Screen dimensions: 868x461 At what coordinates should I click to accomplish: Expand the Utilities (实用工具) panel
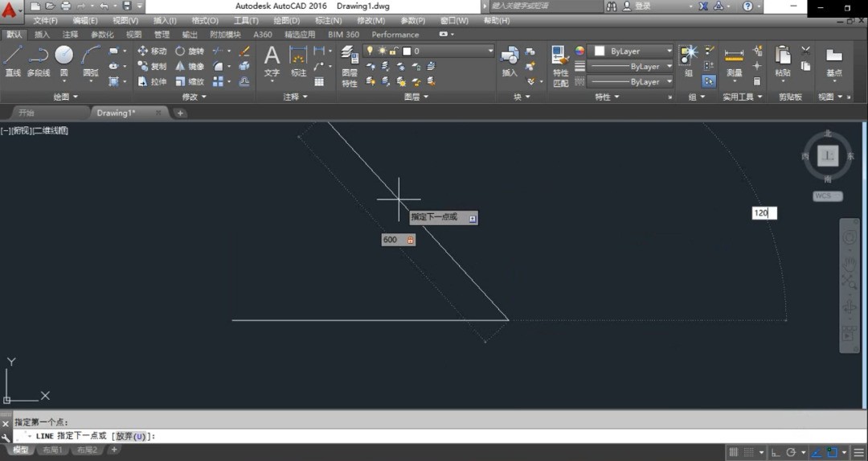[x=742, y=97]
